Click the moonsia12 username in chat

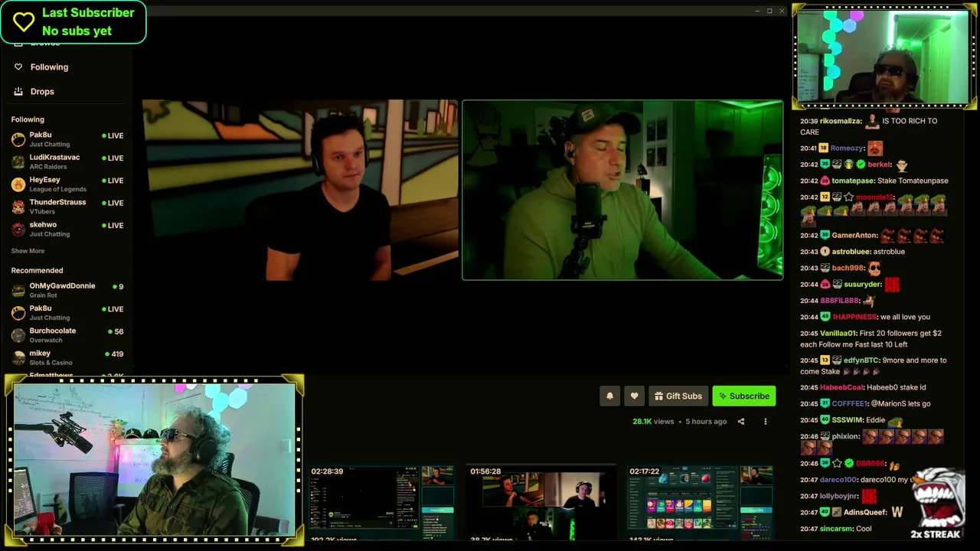(x=875, y=197)
